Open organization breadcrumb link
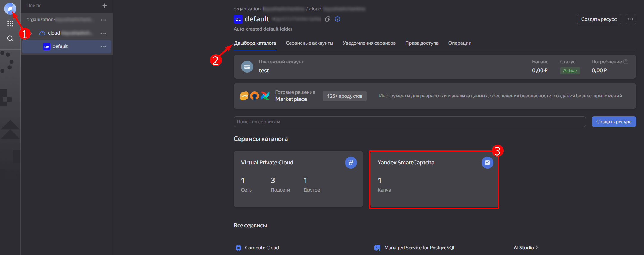This screenshot has width=644, height=255. [269, 9]
